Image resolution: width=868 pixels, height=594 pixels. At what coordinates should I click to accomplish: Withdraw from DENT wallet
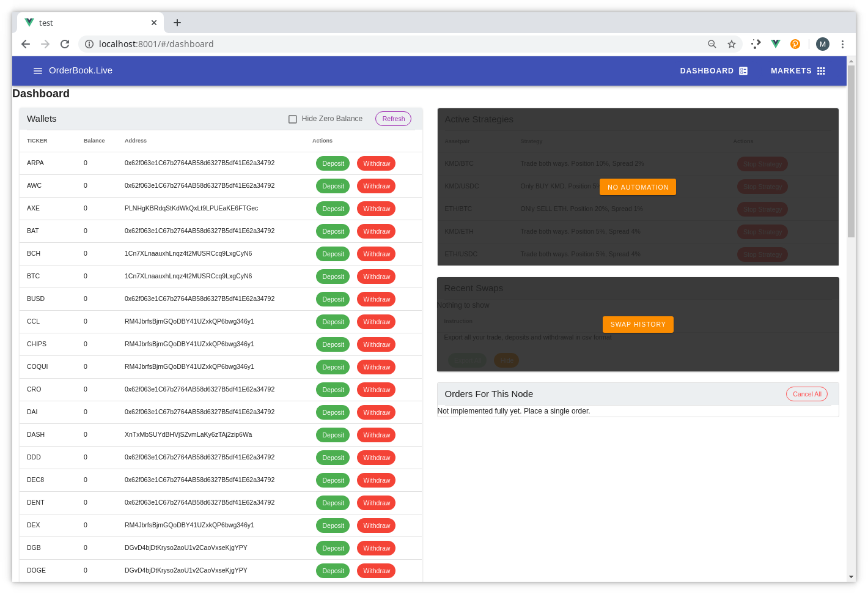(x=377, y=503)
